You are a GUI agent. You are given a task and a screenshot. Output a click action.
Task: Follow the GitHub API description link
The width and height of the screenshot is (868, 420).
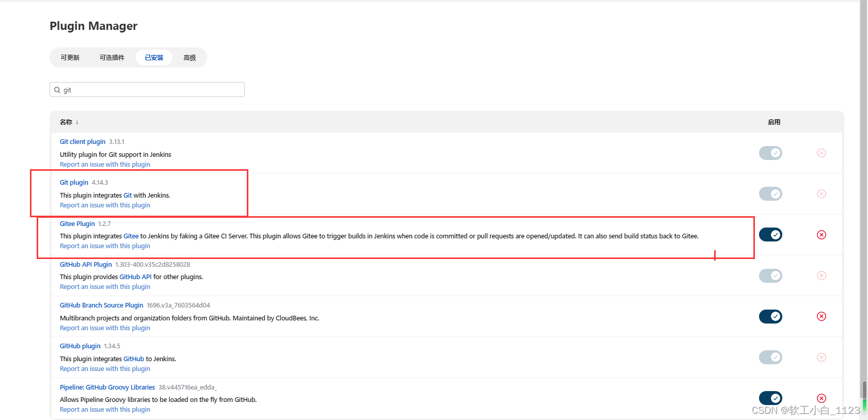point(135,277)
